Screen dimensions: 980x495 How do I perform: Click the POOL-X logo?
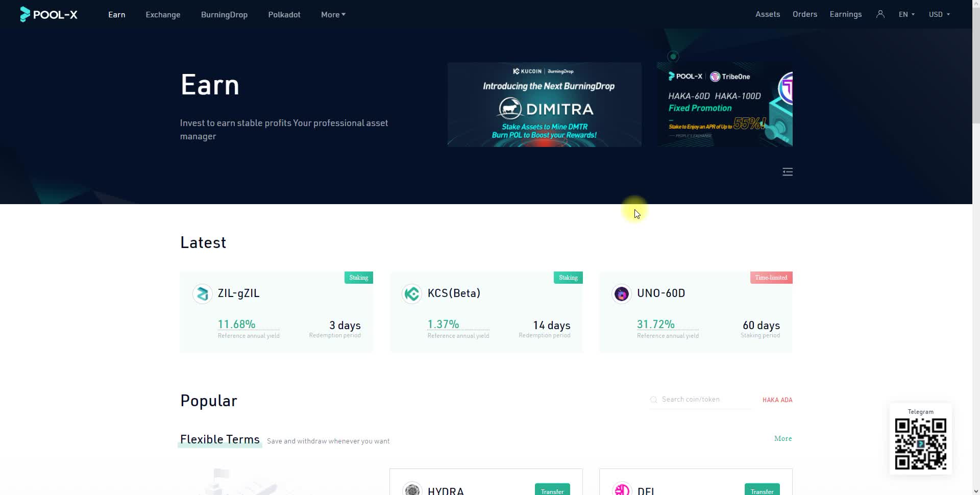click(48, 14)
